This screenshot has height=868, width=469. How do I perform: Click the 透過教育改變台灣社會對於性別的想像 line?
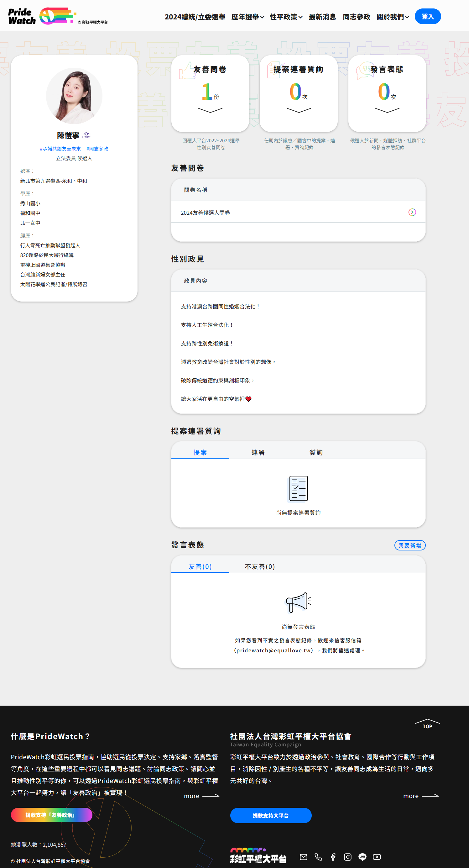229,362
